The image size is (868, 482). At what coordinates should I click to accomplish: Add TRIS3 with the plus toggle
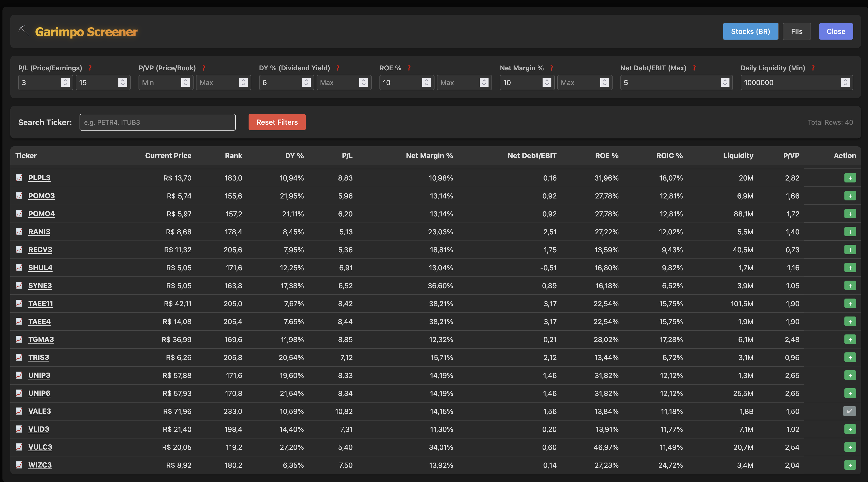850,357
